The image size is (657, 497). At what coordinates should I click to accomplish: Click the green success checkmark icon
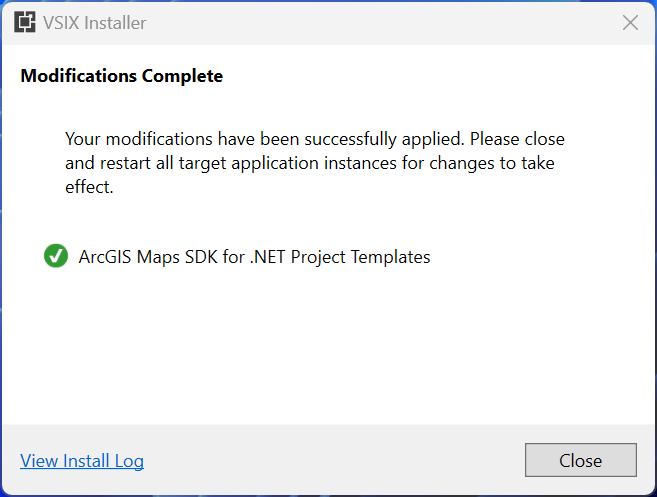[x=56, y=256]
